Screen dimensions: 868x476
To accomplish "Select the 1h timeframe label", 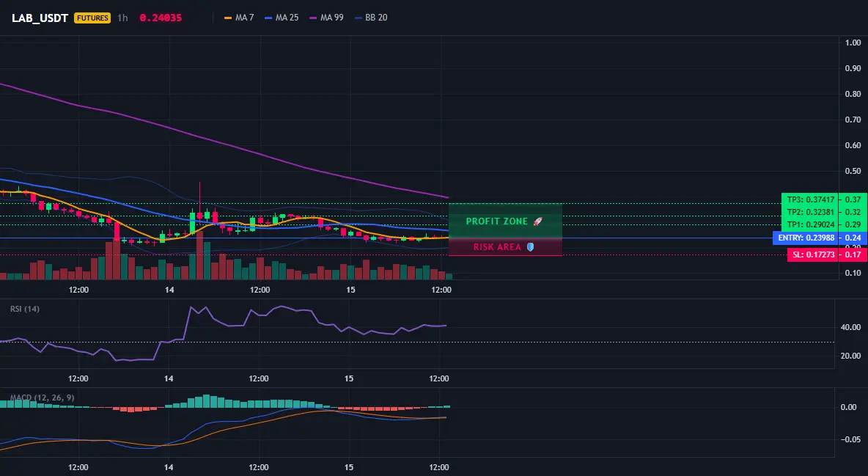I will pos(122,18).
